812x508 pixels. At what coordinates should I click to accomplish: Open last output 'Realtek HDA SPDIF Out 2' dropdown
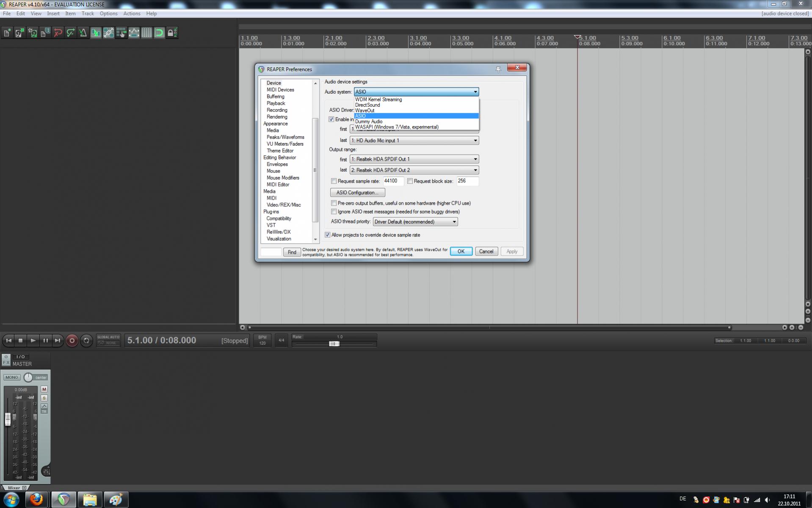tap(414, 170)
